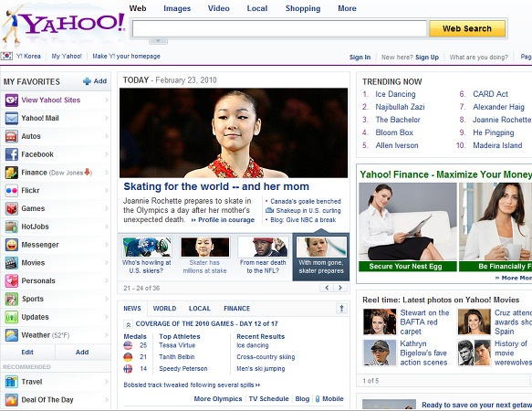The width and height of the screenshot is (532, 411).
Task: Collapse the 2010 Games coverage section
Action: tap(128, 324)
